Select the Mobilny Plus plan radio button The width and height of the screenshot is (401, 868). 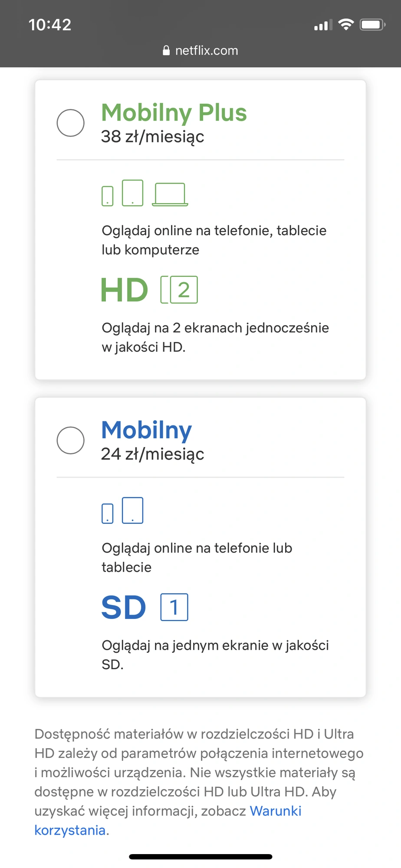tap(70, 123)
